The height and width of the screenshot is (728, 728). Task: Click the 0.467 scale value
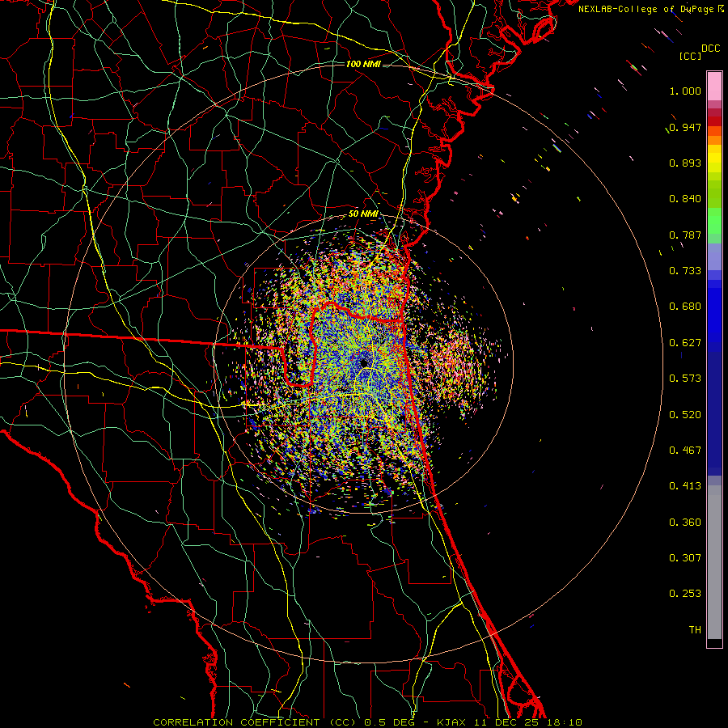pyautogui.click(x=685, y=451)
